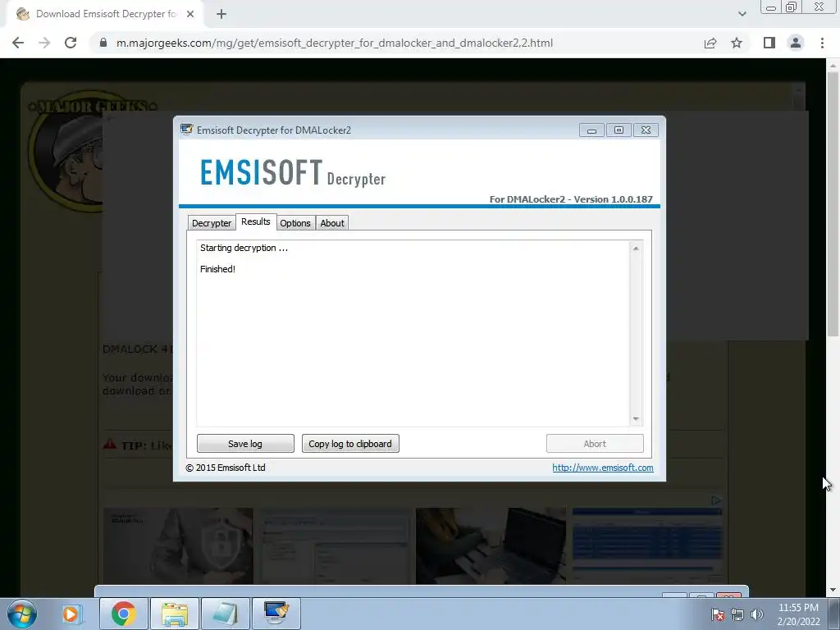Toggle Chrome side panel

click(x=769, y=43)
